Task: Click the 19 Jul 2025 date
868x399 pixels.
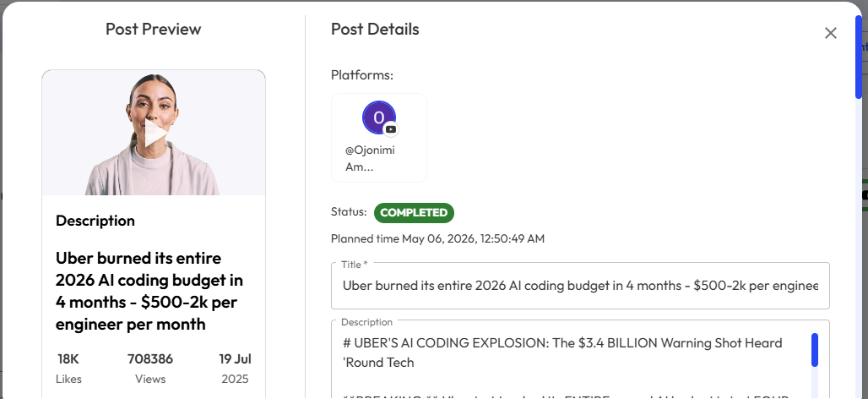Action: [235, 369]
